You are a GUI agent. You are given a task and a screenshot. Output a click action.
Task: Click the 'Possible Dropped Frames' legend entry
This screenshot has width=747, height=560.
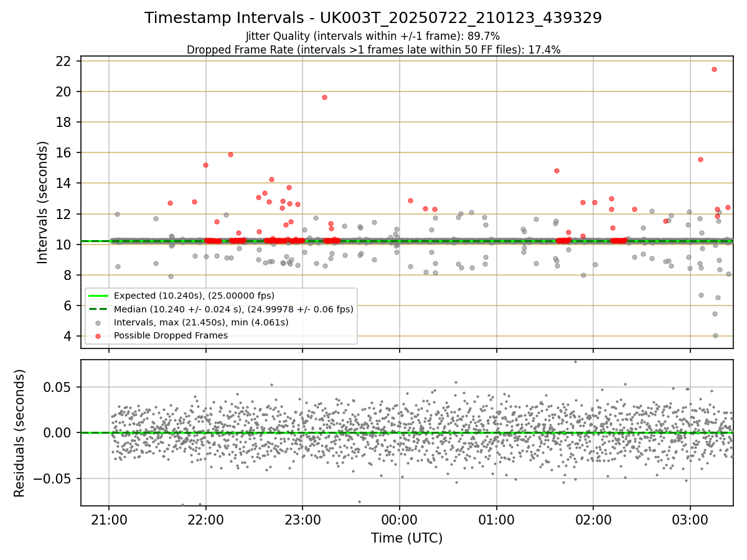click(171, 335)
